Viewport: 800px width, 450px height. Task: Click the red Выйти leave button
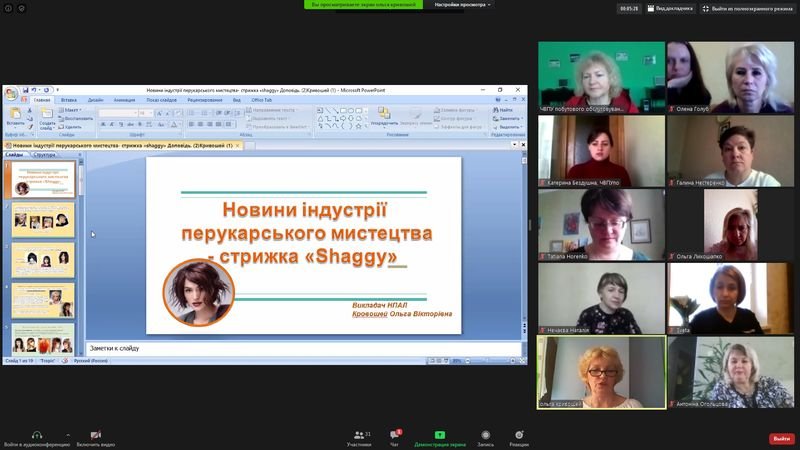pyautogui.click(x=781, y=439)
